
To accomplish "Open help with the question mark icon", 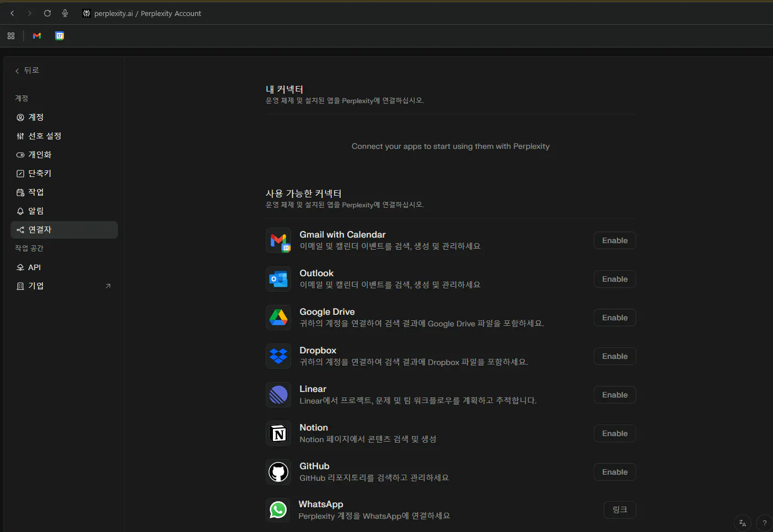I will pos(765,523).
